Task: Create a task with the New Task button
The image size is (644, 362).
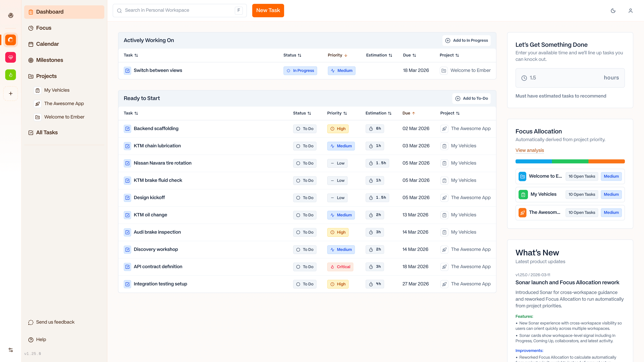Action: click(x=268, y=11)
